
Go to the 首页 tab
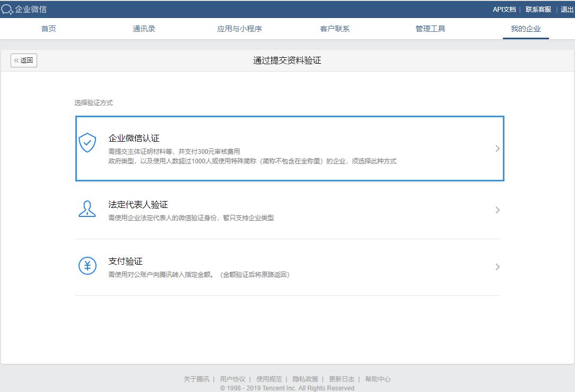(x=49, y=29)
